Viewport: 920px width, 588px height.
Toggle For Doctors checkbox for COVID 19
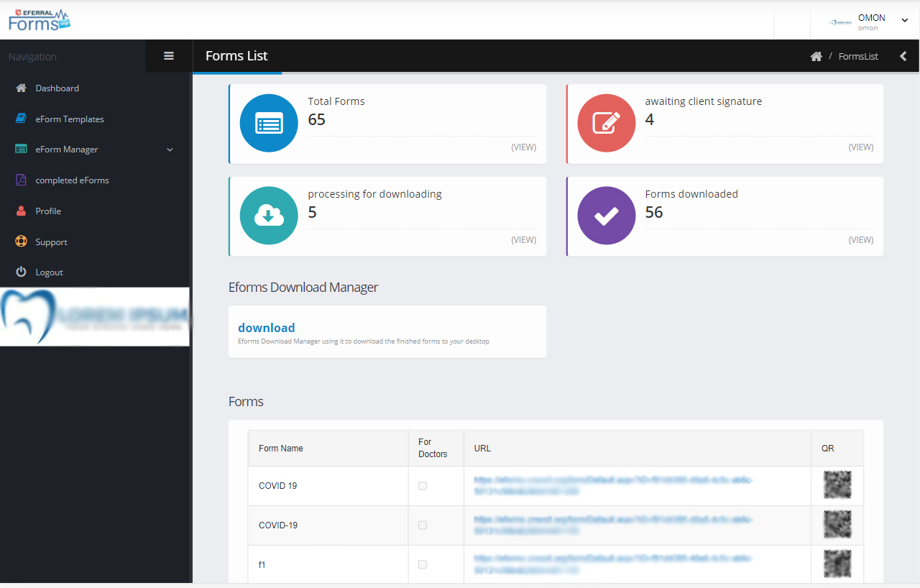[x=423, y=486]
